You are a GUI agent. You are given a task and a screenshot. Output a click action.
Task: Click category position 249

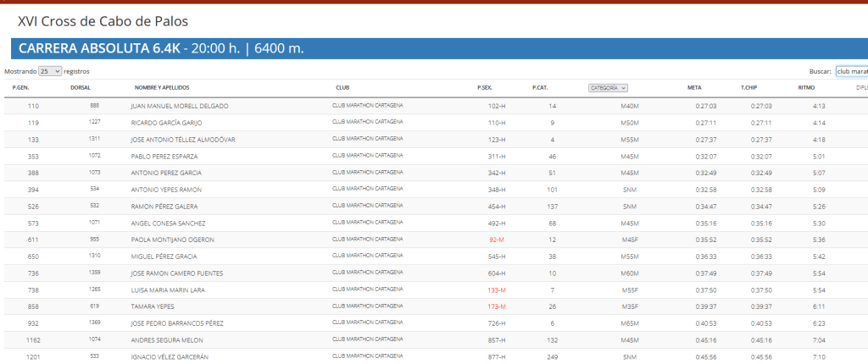553,357
